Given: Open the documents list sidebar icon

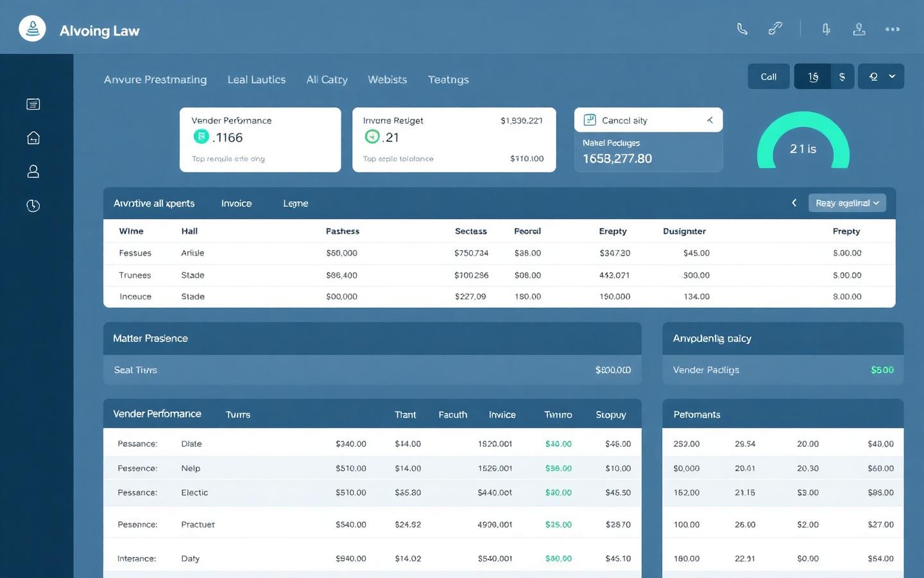Looking at the screenshot, I should pyautogui.click(x=33, y=104).
